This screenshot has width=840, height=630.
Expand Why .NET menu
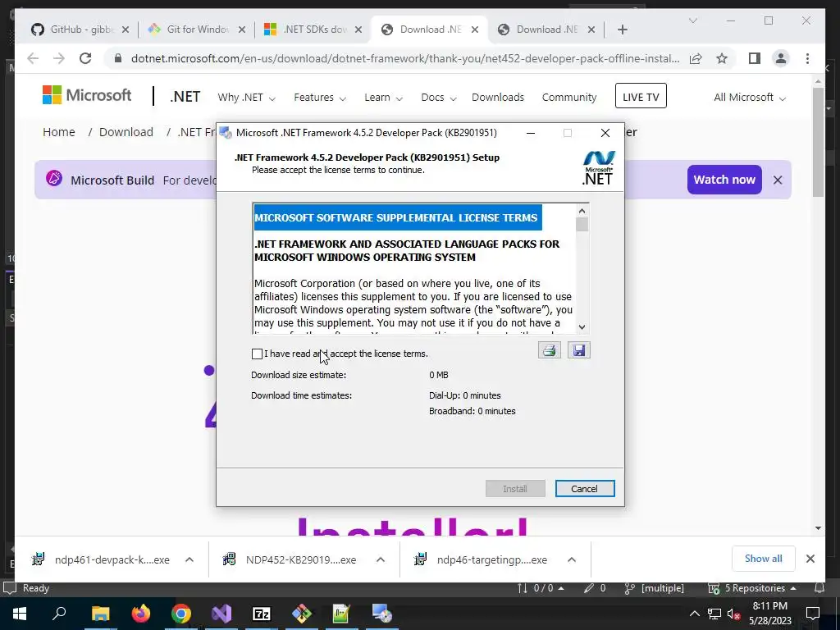point(246,98)
